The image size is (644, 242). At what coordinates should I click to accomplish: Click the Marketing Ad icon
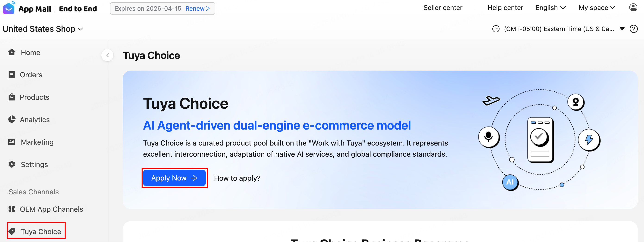pyautogui.click(x=12, y=142)
